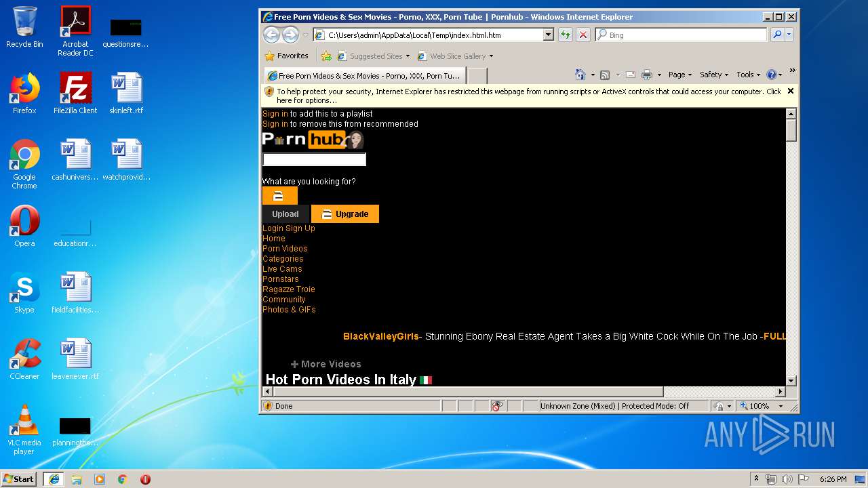Click the Read Mail envelope icon

click(630, 75)
